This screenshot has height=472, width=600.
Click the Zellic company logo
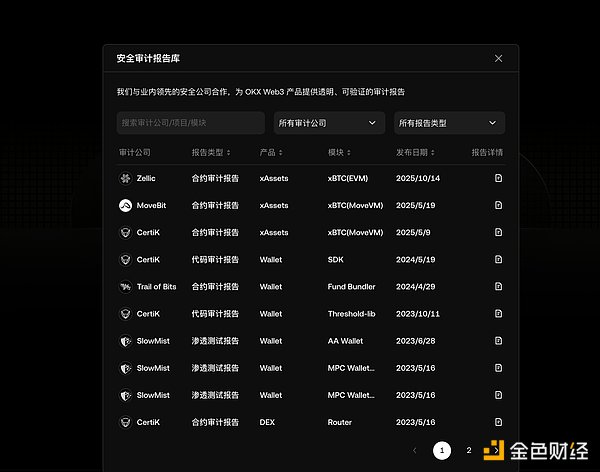tap(125, 178)
